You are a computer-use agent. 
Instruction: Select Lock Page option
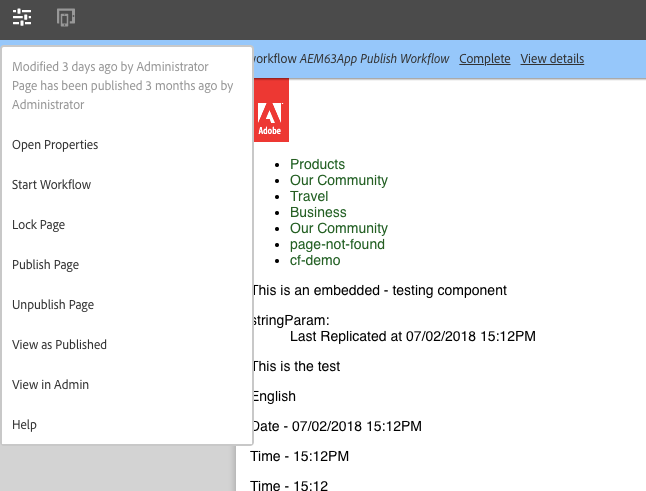[38, 225]
